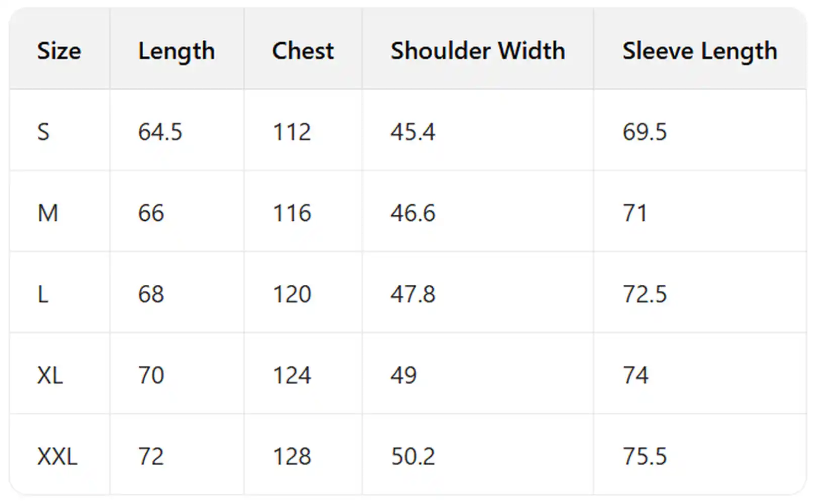Click the Chest column header
The height and width of the screenshot is (504, 818).
point(303,51)
